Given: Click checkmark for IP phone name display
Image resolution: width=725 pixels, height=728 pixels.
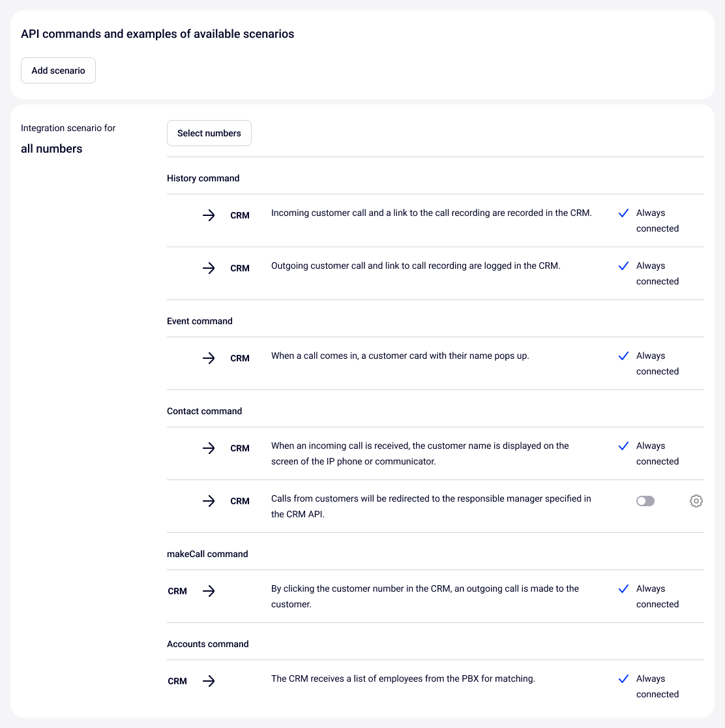Looking at the screenshot, I should tap(623, 446).
